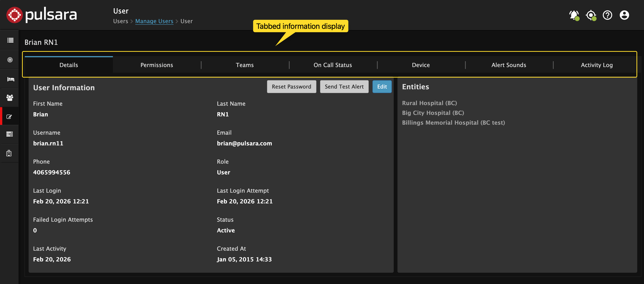Open Manage Users from the breadcrumb

pos(154,21)
